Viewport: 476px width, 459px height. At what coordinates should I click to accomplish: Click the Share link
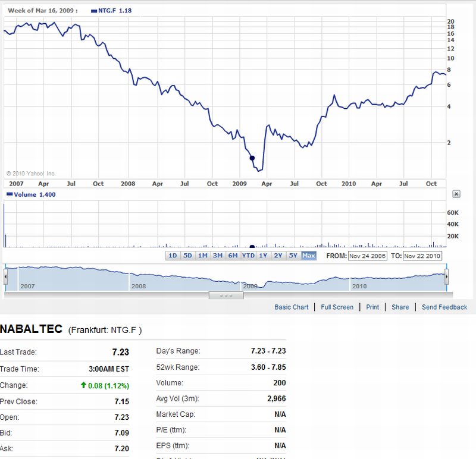[400, 307]
